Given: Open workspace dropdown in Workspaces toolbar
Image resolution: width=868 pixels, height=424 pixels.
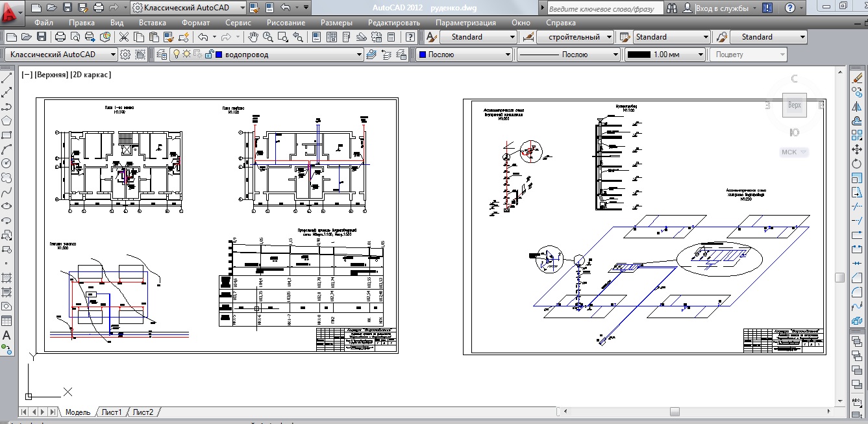Looking at the screenshot, I should click(x=61, y=55).
